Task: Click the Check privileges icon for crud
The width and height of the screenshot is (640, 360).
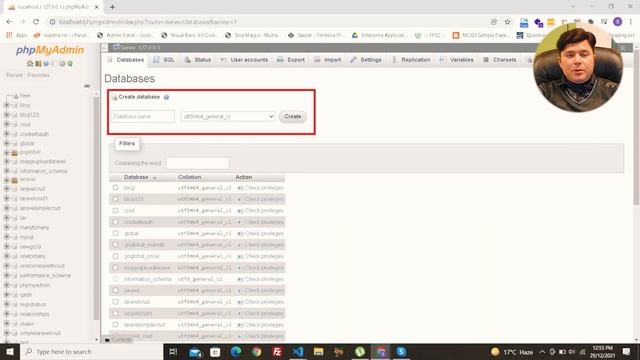Action: 240,211
